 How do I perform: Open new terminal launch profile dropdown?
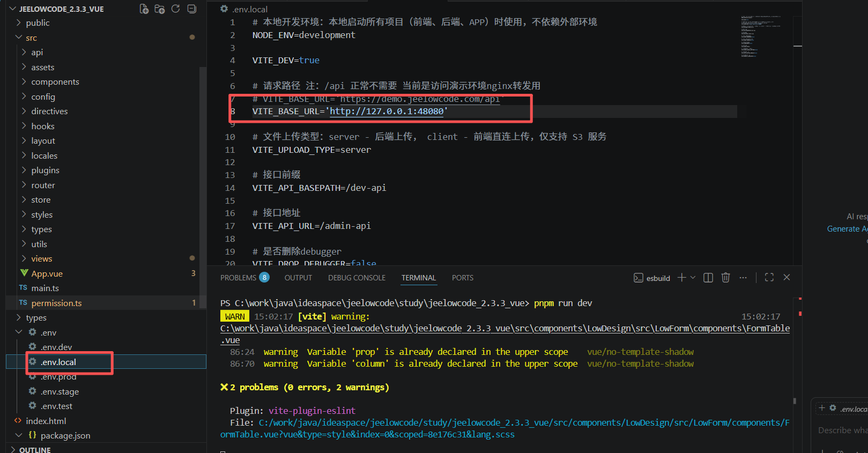[x=693, y=278]
